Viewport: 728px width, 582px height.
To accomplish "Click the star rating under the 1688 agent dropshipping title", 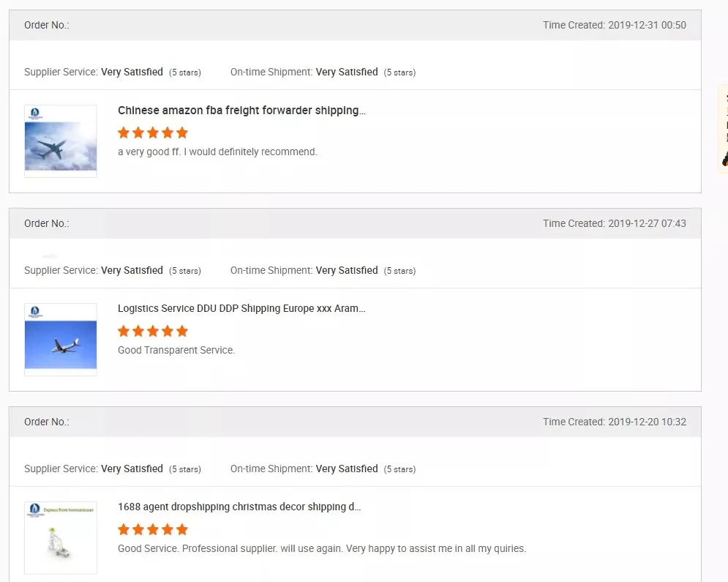I will pyautogui.click(x=153, y=529).
